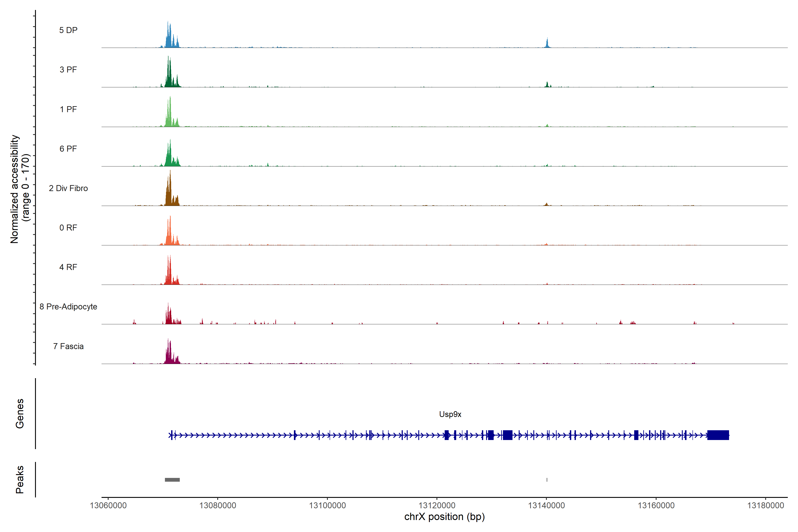Click the 13060000 axis tick label
Screen dimensions: 798x532
click(108, 506)
